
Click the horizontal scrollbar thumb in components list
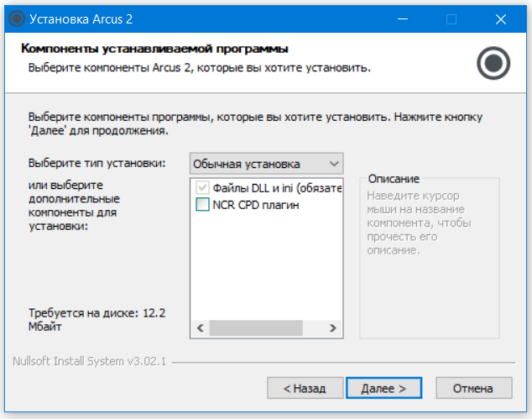(x=256, y=327)
